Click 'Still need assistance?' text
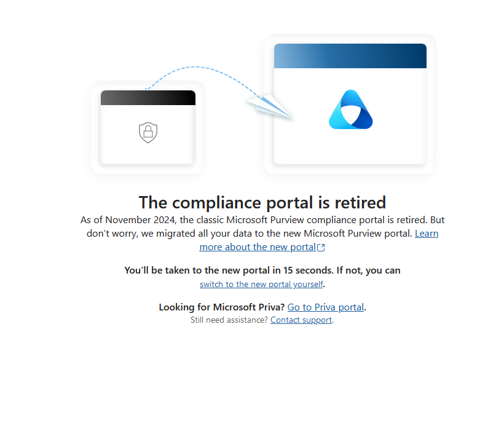The height and width of the screenshot is (426, 504). pos(229,320)
